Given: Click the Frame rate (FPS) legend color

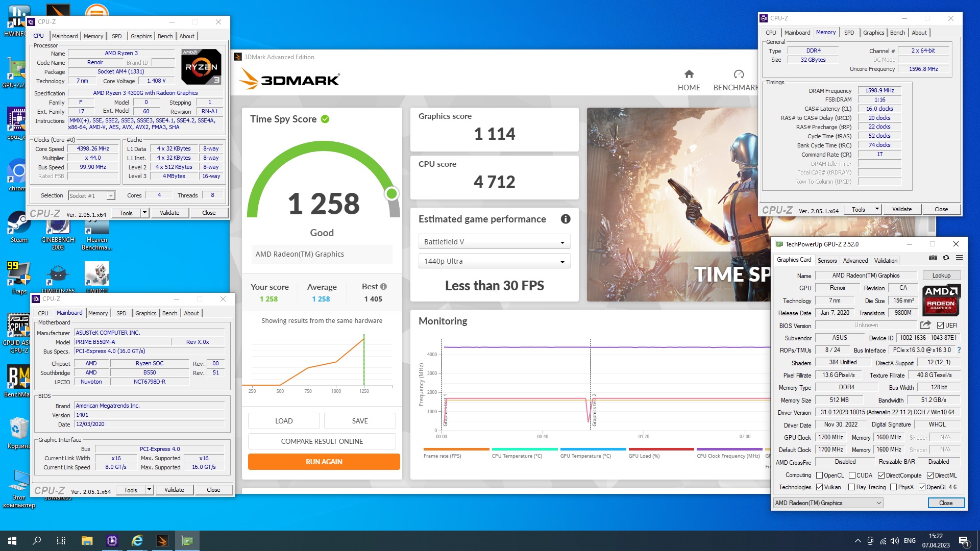Looking at the screenshot, I should point(456,449).
